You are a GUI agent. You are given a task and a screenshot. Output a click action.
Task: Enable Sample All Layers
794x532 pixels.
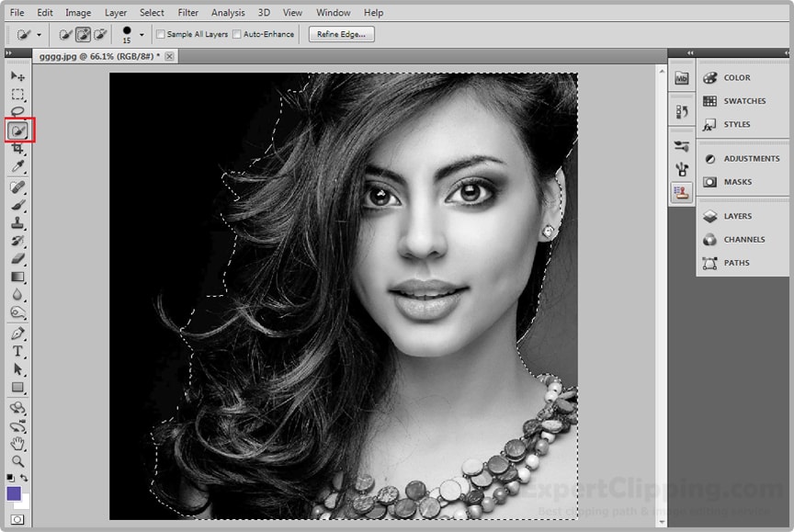(160, 34)
